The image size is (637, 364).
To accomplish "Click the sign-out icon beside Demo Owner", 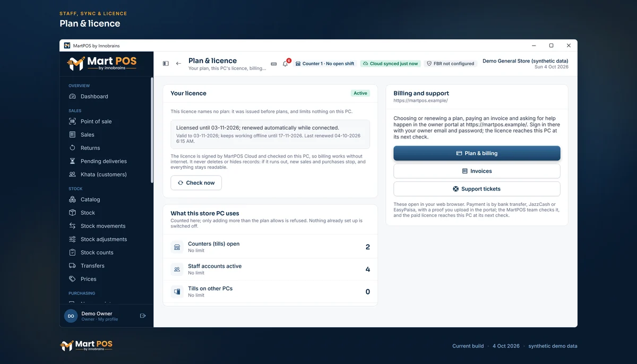I will click(143, 316).
